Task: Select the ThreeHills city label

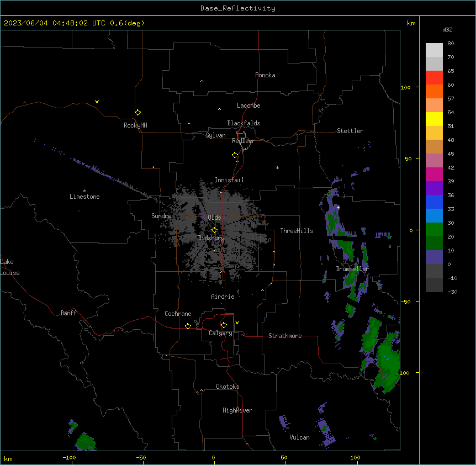Action: coord(297,231)
